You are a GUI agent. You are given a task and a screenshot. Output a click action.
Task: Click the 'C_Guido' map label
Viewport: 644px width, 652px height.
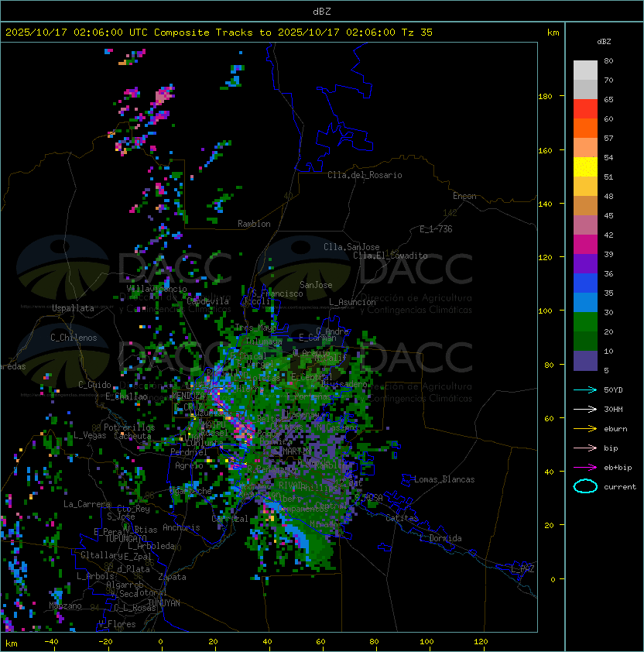pos(94,385)
